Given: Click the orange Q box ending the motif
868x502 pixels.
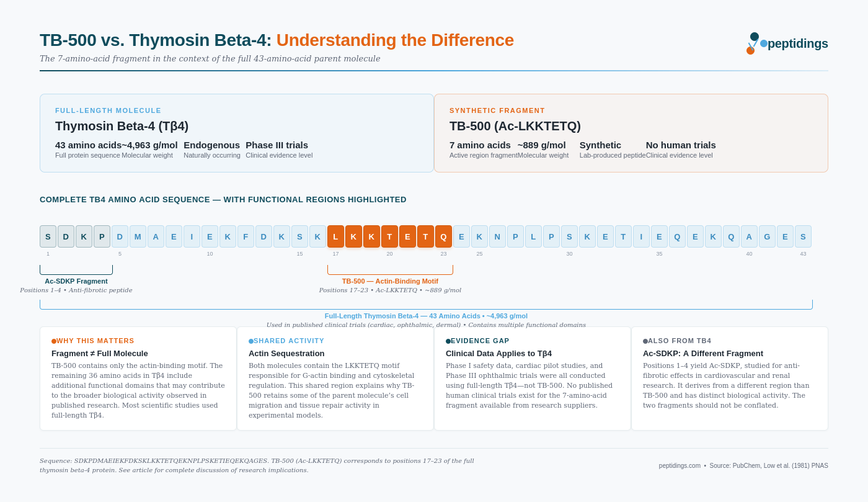Looking at the screenshot, I should coord(443,236).
